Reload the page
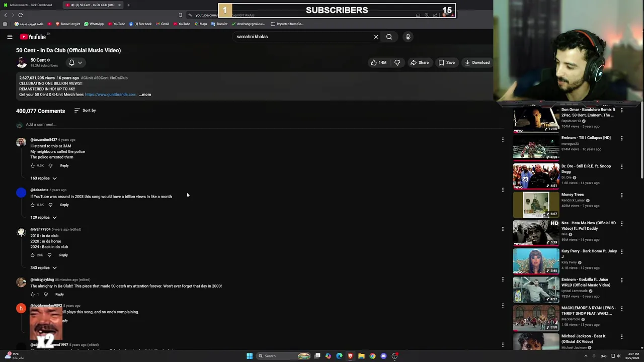This screenshot has width=644, height=362. 21,15
